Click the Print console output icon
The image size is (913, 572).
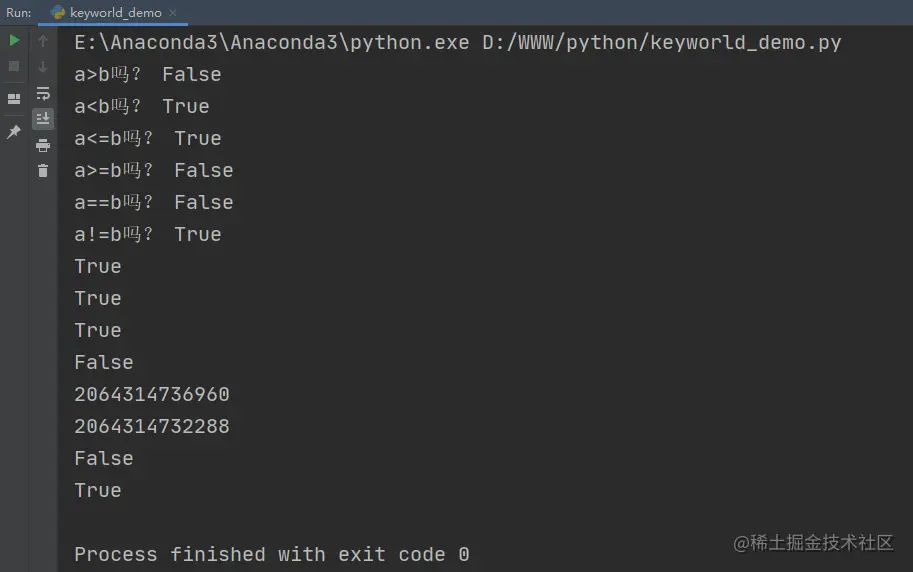[43, 145]
